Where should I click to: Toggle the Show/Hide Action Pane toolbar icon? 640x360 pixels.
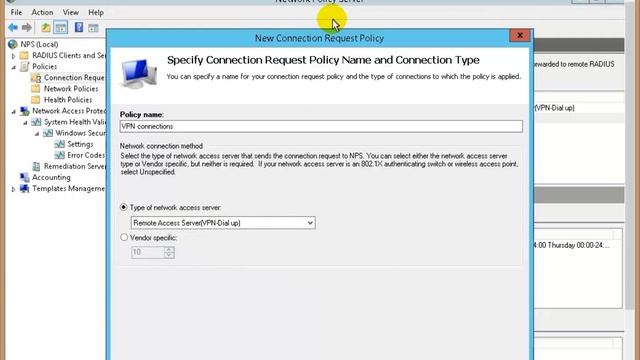coord(93,28)
